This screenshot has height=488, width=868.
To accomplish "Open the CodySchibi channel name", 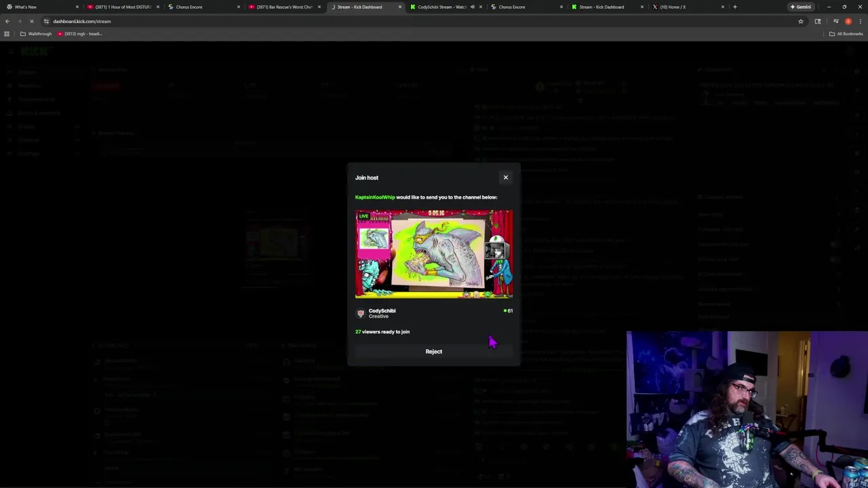I will [382, 310].
